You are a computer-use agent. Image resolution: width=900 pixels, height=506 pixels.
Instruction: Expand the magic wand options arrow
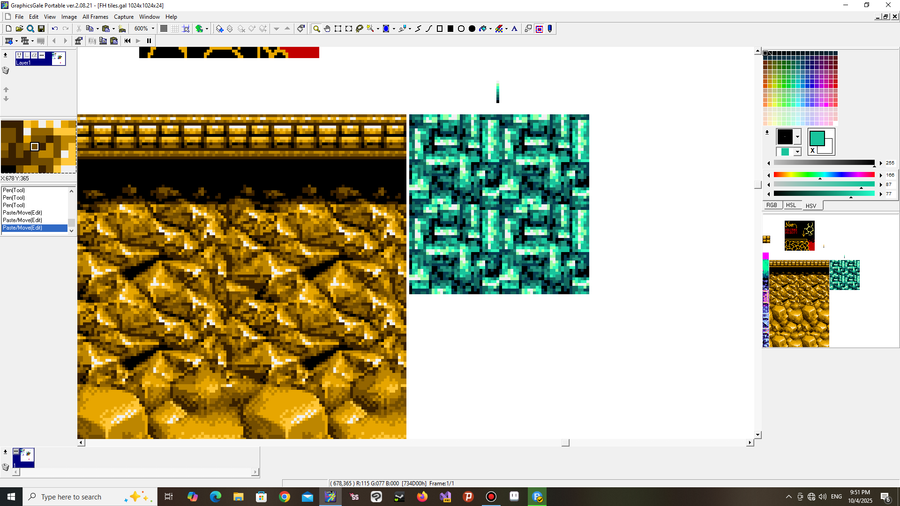click(x=378, y=29)
